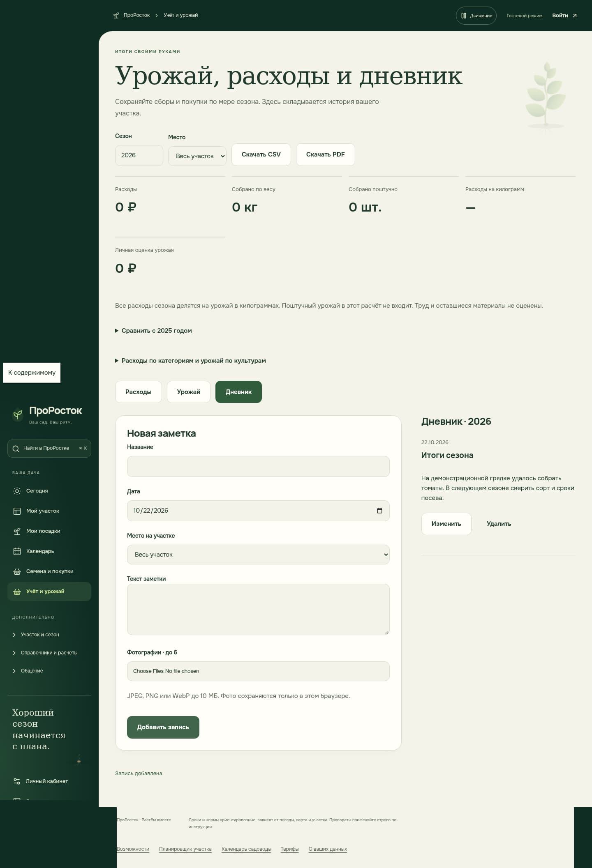This screenshot has width=592, height=868.
Task: Click the calendar icon for Календарь
Action: point(17,551)
